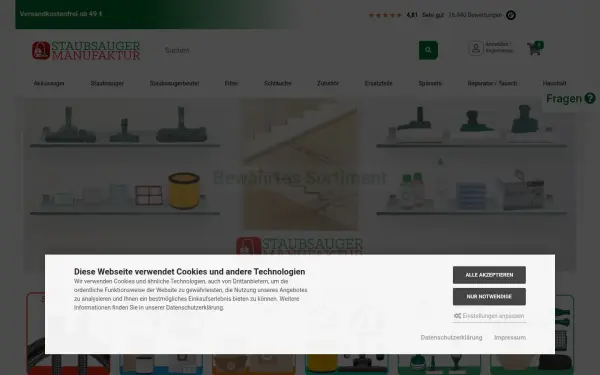This screenshot has height=375, width=600.
Task: Click the user account avatar icon
Action: 476,49
